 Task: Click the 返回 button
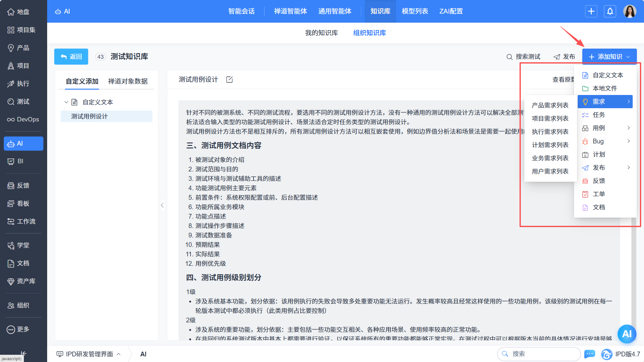click(71, 57)
